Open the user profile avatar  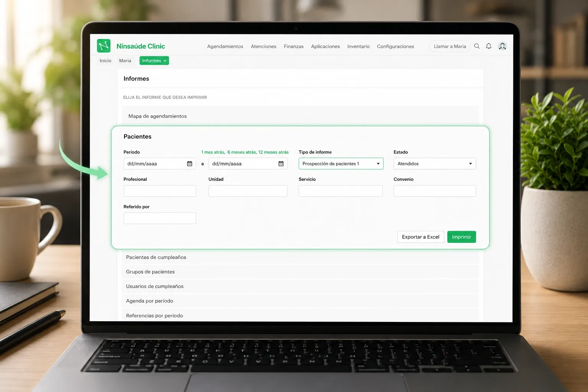tap(502, 46)
